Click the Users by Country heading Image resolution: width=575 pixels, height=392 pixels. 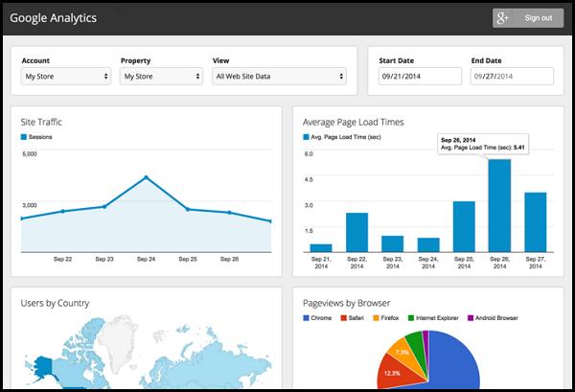click(55, 303)
